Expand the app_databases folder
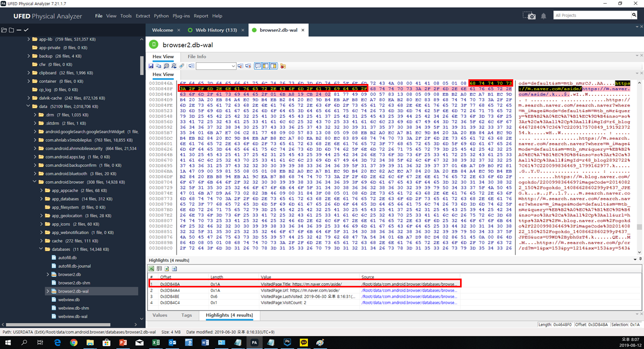This screenshot has height=349, width=644. (42, 199)
